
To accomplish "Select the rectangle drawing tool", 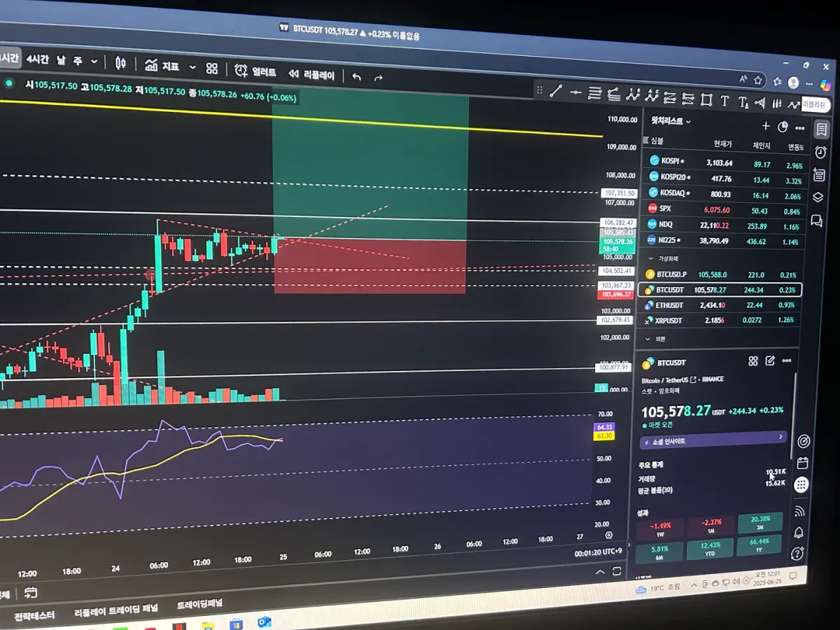I will 706,99.
